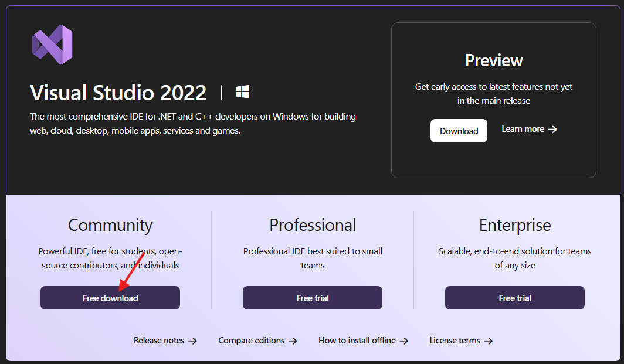Click the Professional edition heading
The width and height of the screenshot is (624, 364).
313,225
